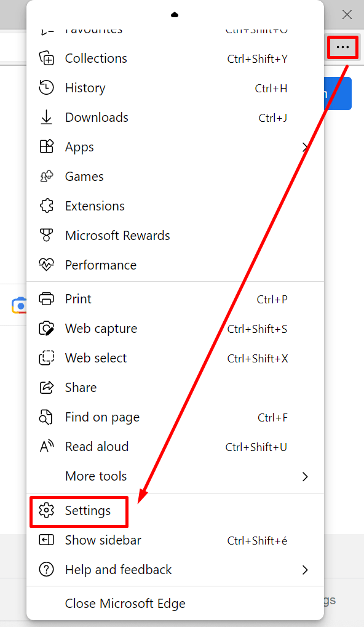Click the Read aloud icon
This screenshot has height=627, width=364.
tap(46, 447)
